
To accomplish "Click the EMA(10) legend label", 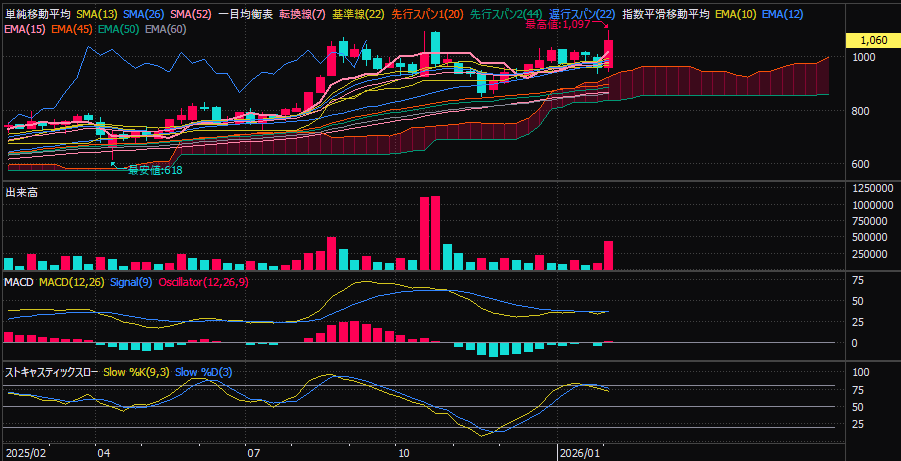I will pyautogui.click(x=736, y=14).
